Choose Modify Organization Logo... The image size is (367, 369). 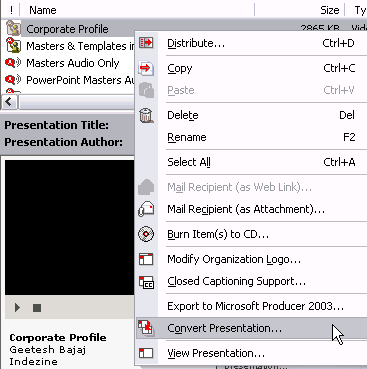[x=250, y=259]
